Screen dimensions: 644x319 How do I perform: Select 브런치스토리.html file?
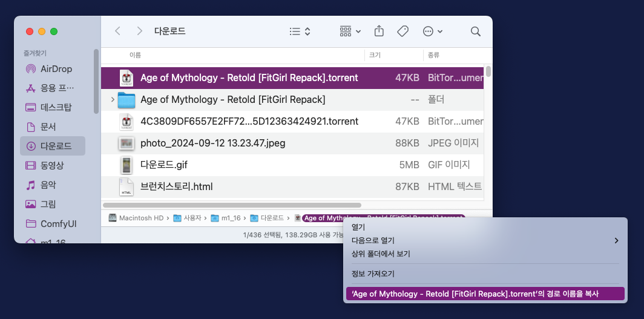292,187
